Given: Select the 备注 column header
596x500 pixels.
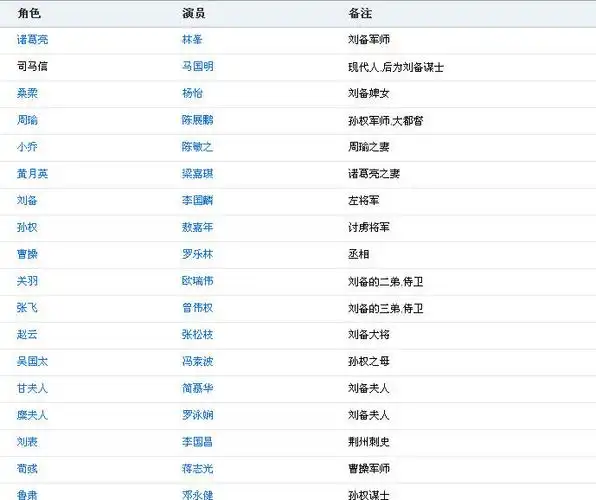Looking at the screenshot, I should point(360,14).
